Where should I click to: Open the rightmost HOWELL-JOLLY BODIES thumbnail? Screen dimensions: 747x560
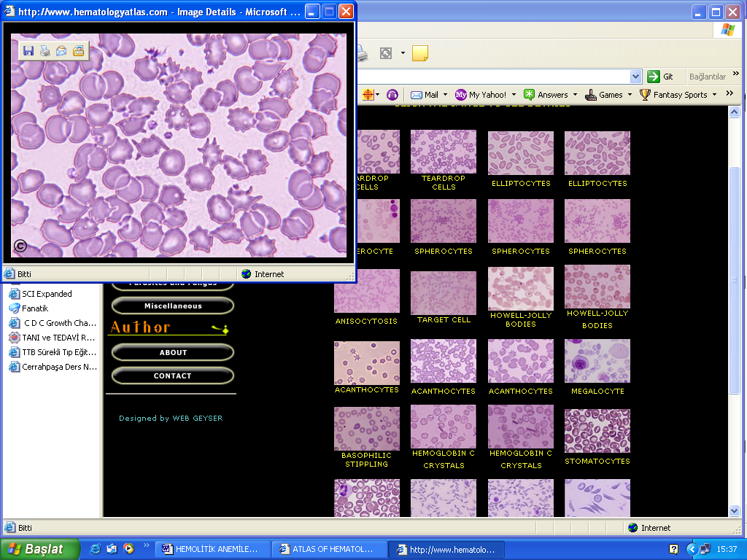tap(597, 287)
